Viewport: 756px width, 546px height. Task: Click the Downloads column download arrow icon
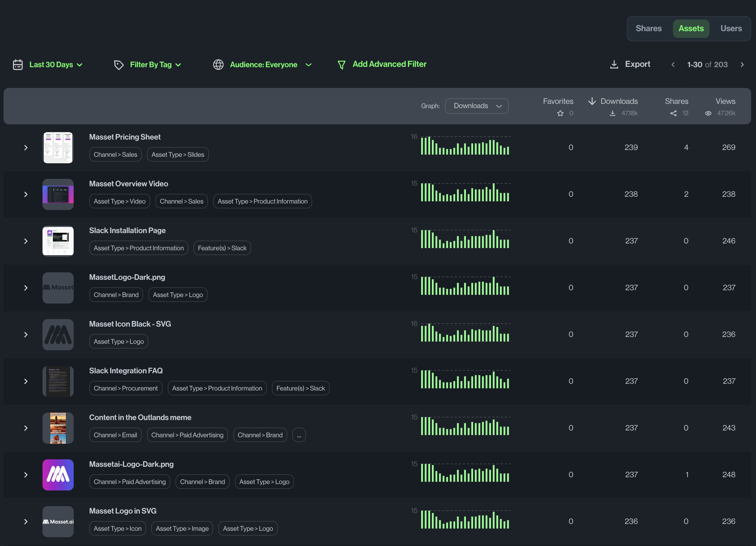pos(592,101)
